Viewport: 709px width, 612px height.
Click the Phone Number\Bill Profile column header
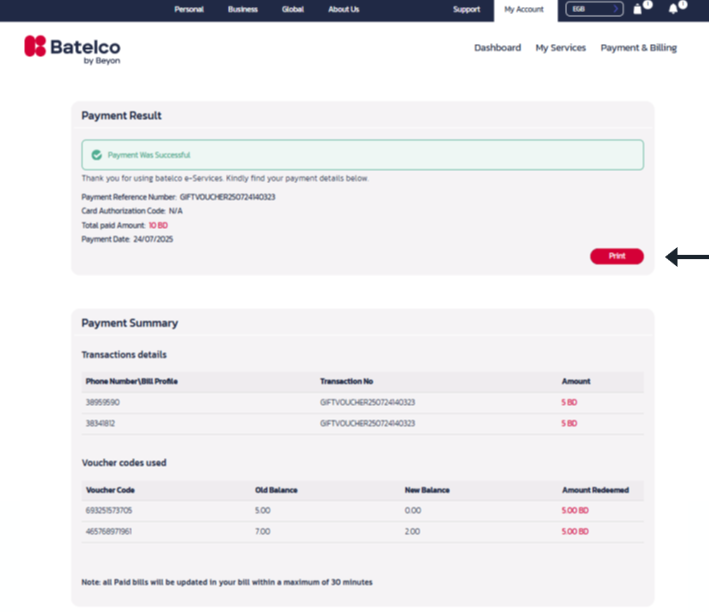[132, 381]
